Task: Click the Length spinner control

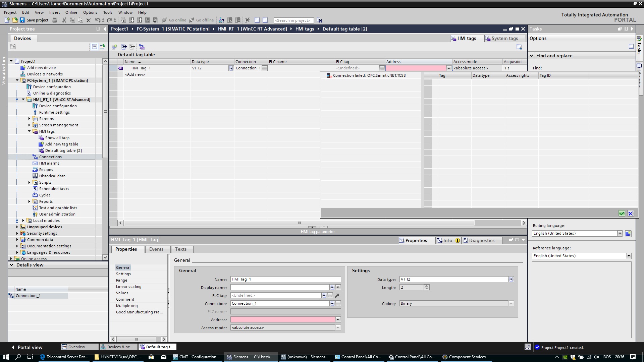Action: click(426, 287)
